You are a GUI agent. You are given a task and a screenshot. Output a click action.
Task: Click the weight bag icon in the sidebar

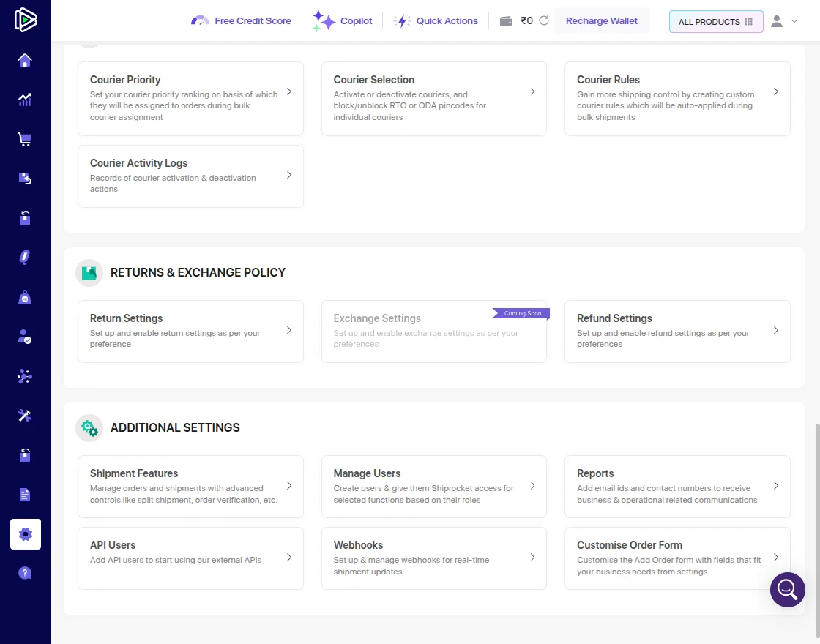(x=25, y=298)
